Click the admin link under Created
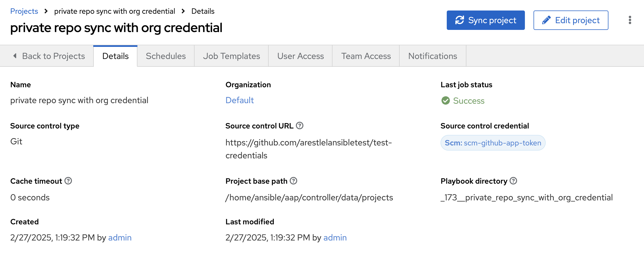The width and height of the screenshot is (644, 258). [120, 238]
